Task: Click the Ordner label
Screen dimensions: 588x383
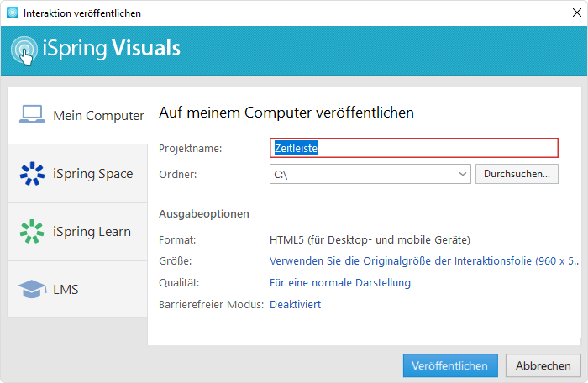Action: point(178,175)
